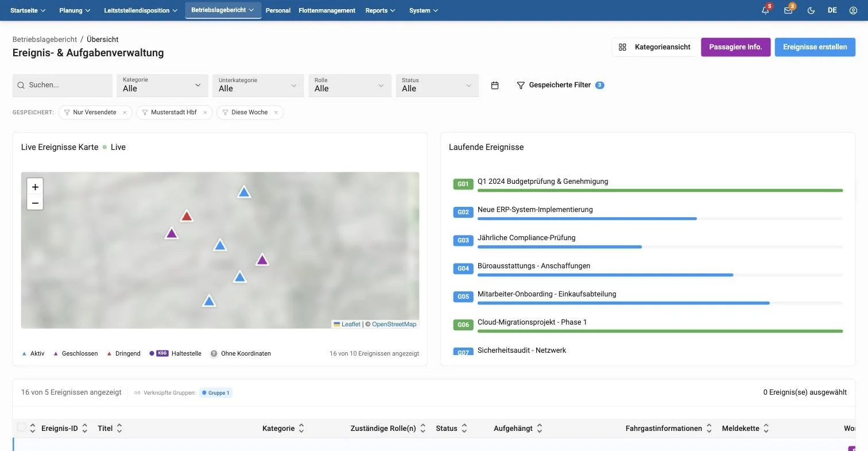Toggle Haltestelle legend entry
The width and height of the screenshot is (868, 451).
point(175,354)
